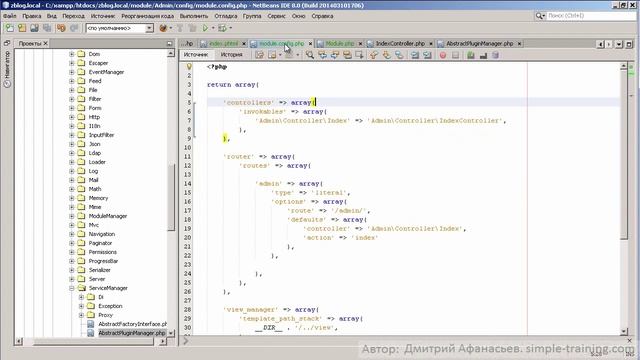The image size is (640, 360).
Task: Open the Отладка menu
Action: (x=226, y=16)
